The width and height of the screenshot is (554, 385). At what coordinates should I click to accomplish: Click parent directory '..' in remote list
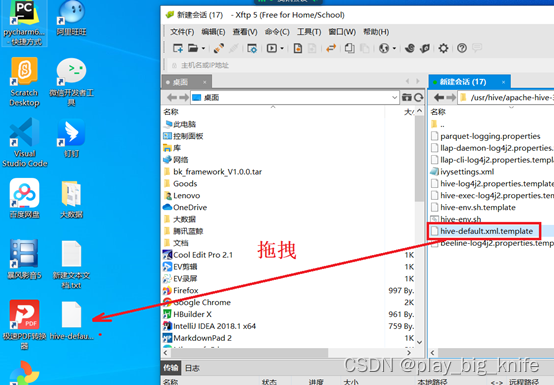(x=438, y=124)
